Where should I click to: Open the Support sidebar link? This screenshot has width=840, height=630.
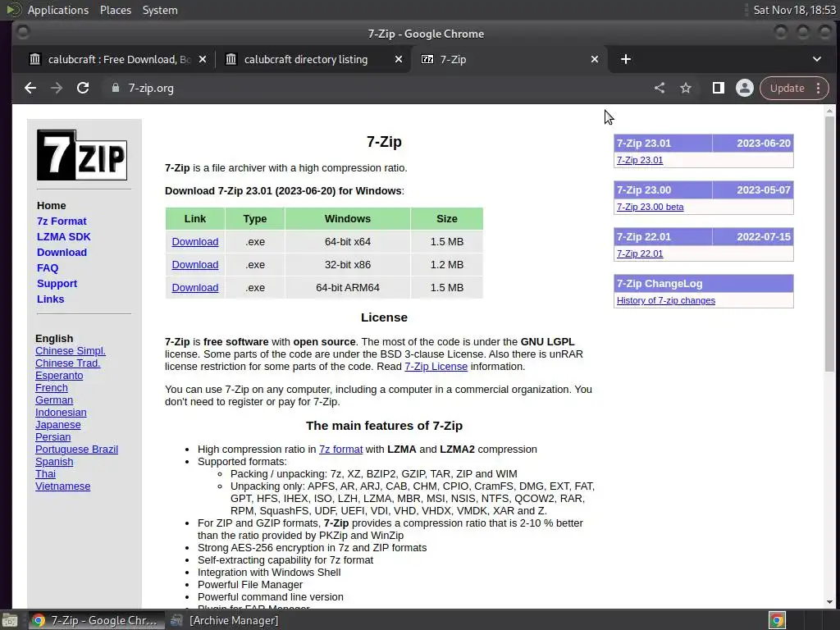(57, 283)
